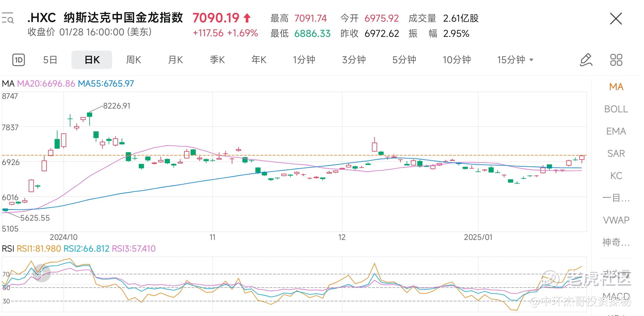Click the current price 7090.19
644x316 pixels.
point(216,18)
